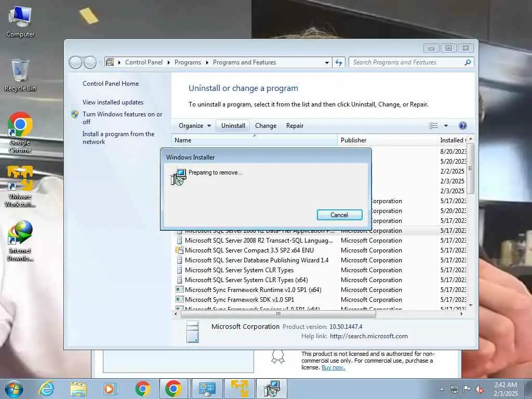
Task: Open Install a program from the network
Action: [x=118, y=138]
